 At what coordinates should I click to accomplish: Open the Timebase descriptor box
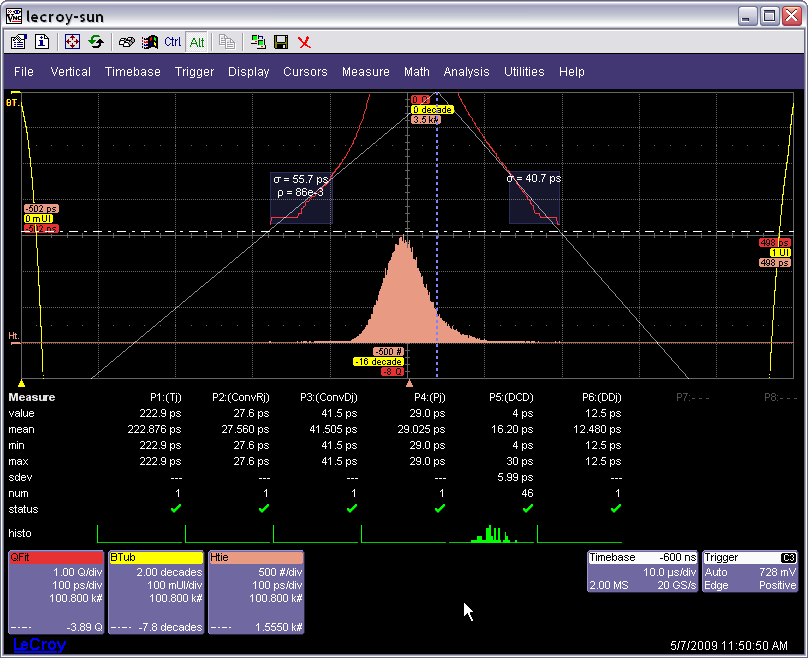643,571
